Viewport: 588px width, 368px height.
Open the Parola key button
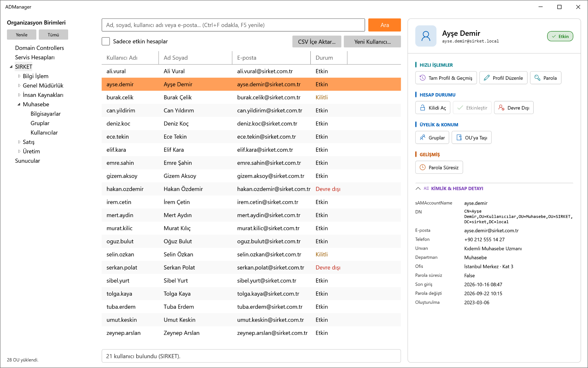546,78
